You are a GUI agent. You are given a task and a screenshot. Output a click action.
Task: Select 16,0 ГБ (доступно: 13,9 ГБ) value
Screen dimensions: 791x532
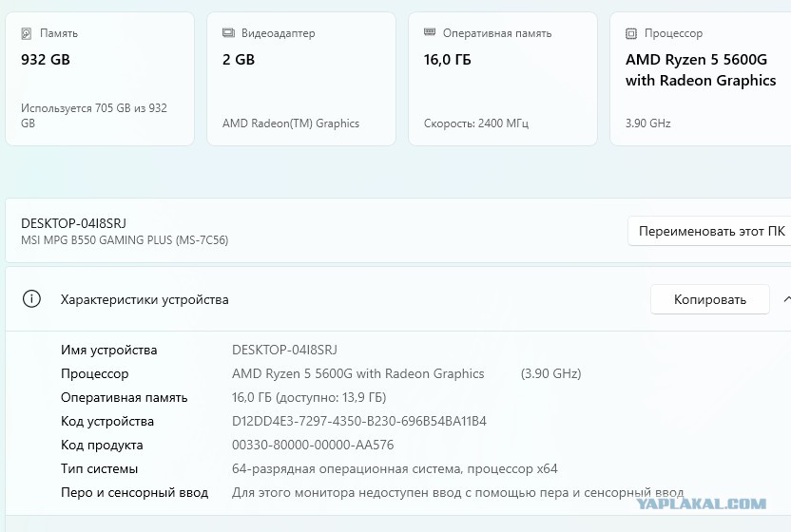pos(309,397)
